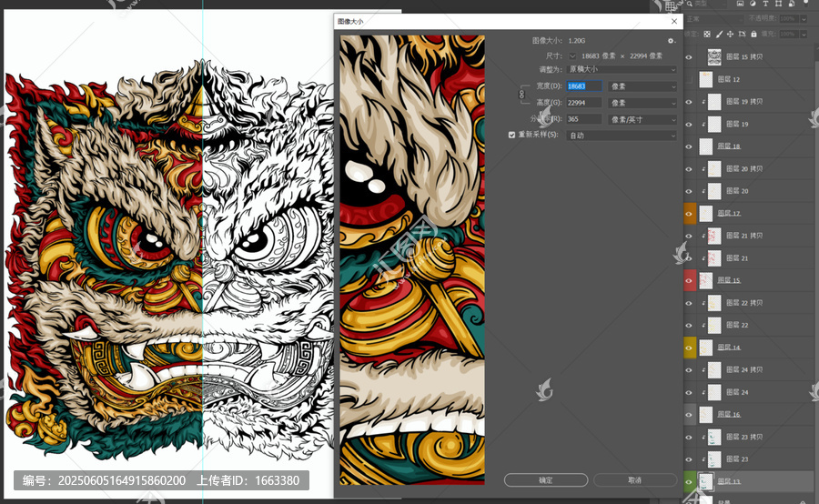
Task: Open the width unit 像素 dropdown
Action: point(642,86)
